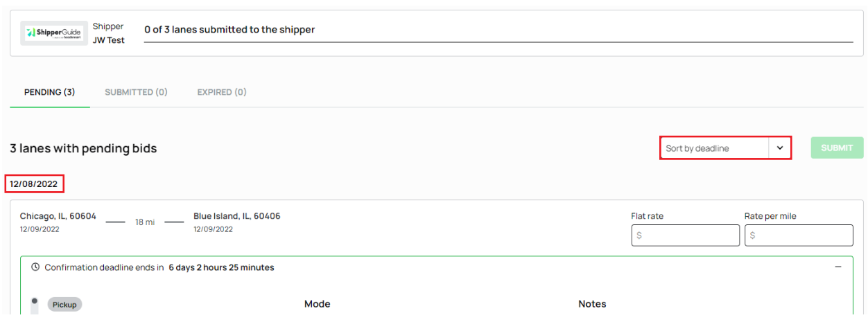This screenshot has width=868, height=322.
Task: Open the SUBMITTED (0) tab
Action: coord(136,92)
